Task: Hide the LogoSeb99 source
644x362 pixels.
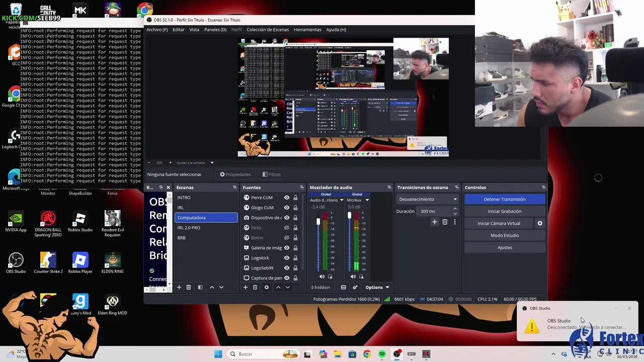Action: [287, 268]
